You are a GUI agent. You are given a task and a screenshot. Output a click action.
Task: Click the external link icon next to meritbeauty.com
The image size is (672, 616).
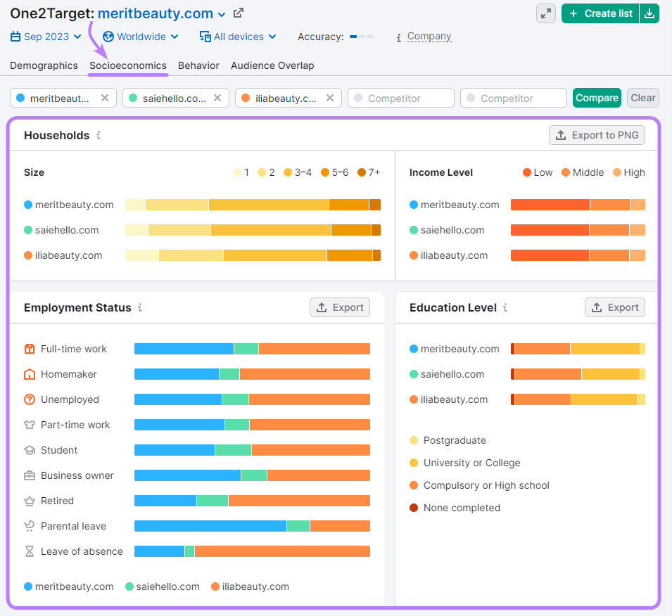click(236, 13)
